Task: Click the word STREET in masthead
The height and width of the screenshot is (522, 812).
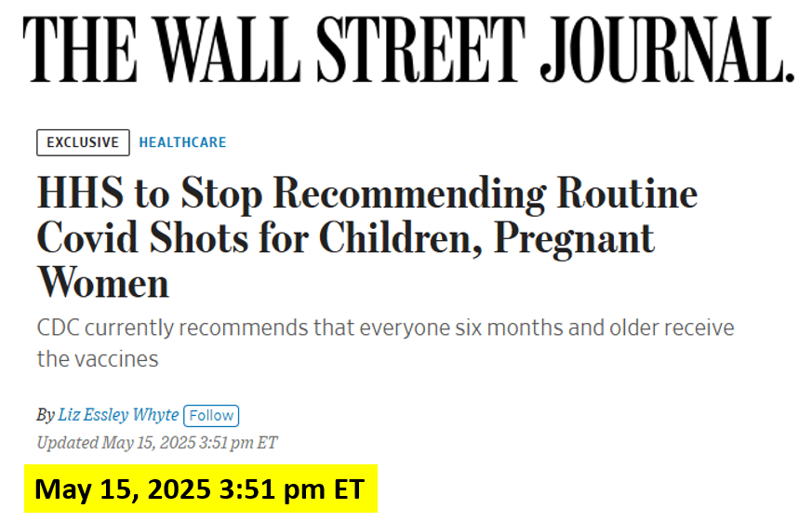Action: 420,49
